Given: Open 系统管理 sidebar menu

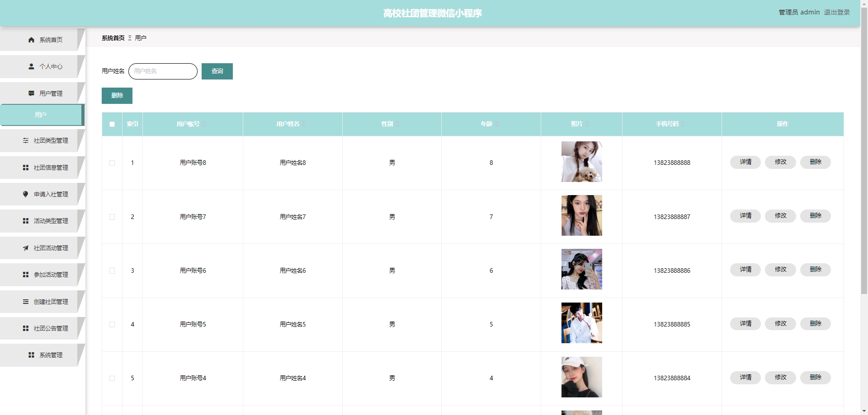Looking at the screenshot, I should point(42,355).
